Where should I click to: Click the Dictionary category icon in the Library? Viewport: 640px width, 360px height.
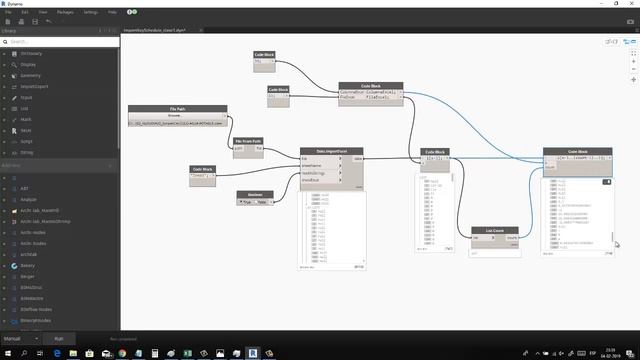[14, 53]
